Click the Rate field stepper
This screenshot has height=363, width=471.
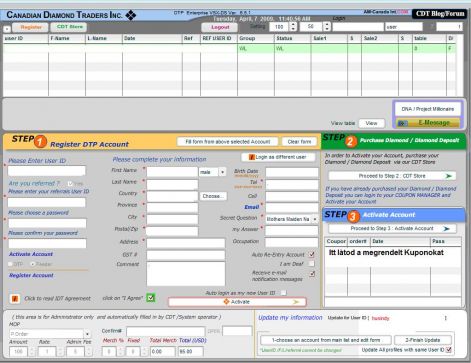(60, 352)
